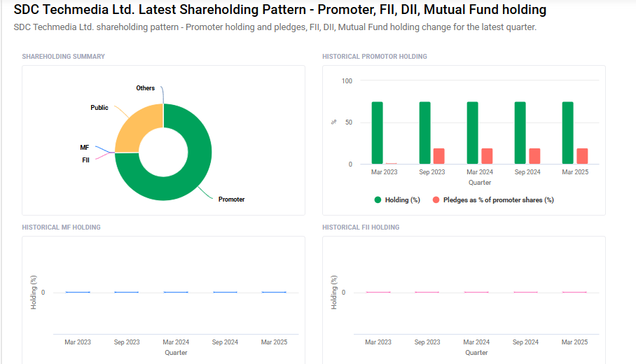
Task: Select the MF label on donut chart
Action: [x=84, y=148]
